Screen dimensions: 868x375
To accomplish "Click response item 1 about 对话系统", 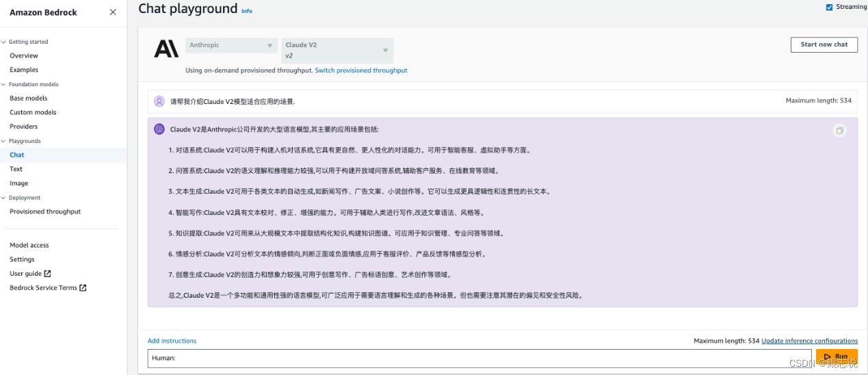I will (x=350, y=150).
